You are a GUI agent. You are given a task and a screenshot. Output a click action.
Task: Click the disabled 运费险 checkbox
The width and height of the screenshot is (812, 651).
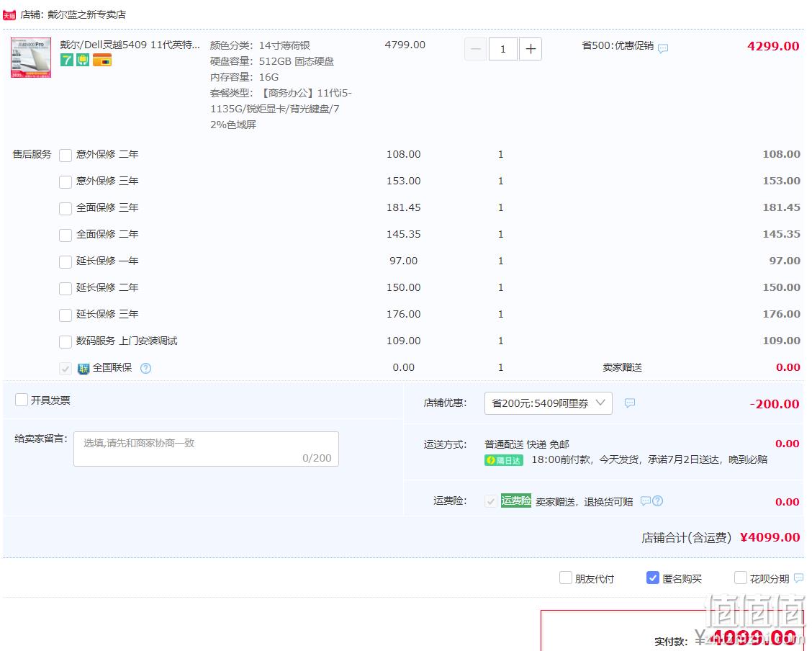coord(490,501)
